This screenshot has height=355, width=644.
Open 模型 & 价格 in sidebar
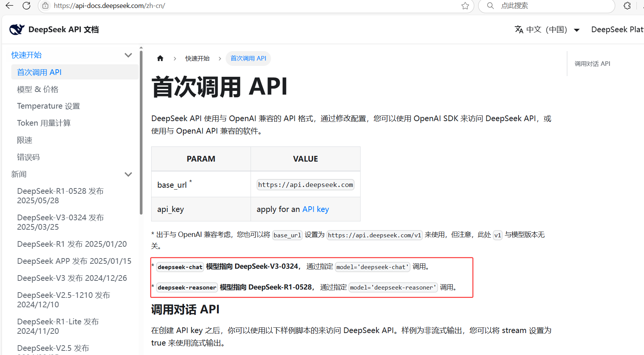[x=38, y=89]
